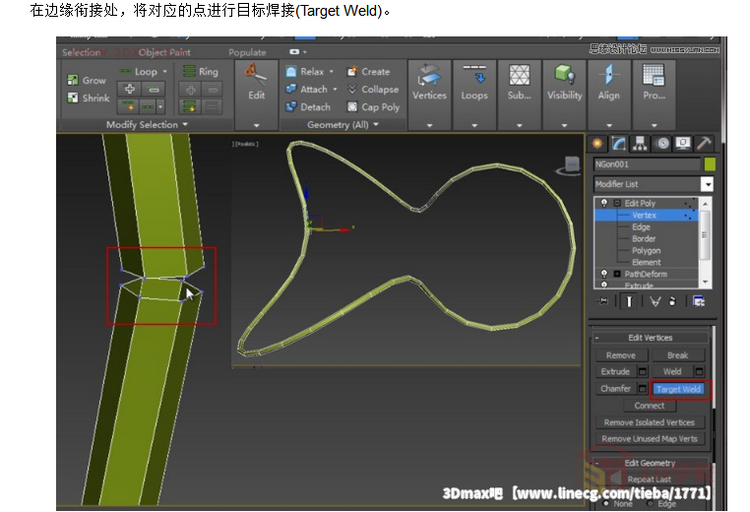Viewport: 750px width, 512px height.
Task: Toggle the Edit Poly modifier lightbulb
Action: coord(604,203)
